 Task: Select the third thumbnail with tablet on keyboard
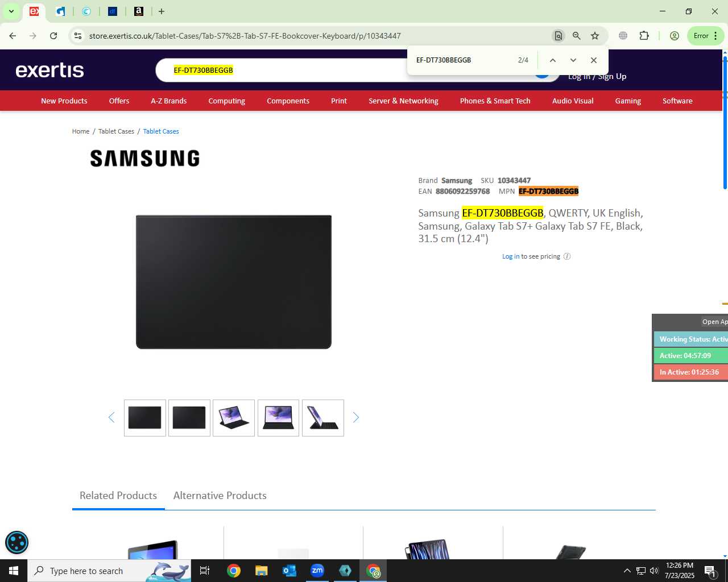point(234,418)
